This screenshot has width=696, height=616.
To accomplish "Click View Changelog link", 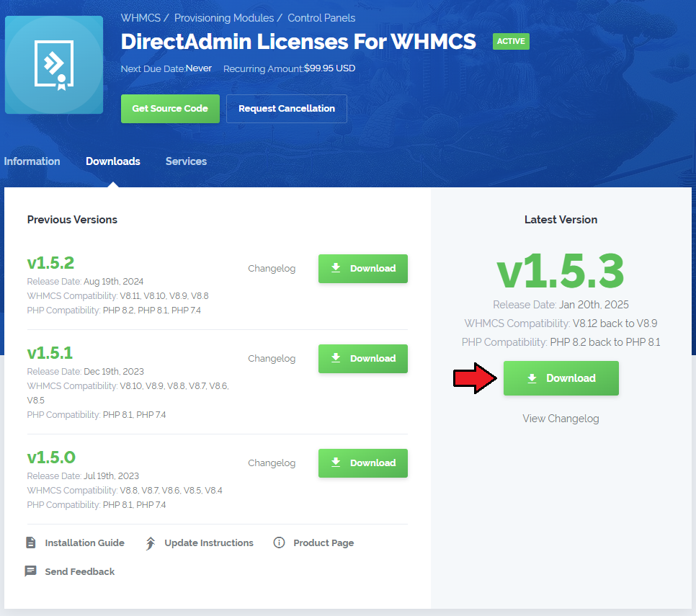I will pos(561,419).
